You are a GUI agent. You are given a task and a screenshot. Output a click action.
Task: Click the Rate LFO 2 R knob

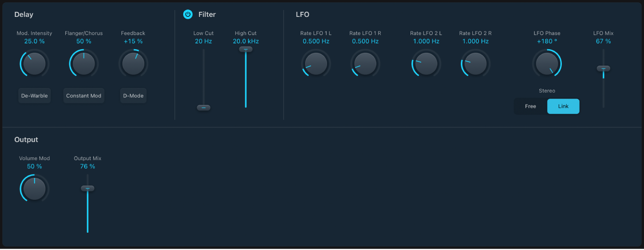(475, 64)
